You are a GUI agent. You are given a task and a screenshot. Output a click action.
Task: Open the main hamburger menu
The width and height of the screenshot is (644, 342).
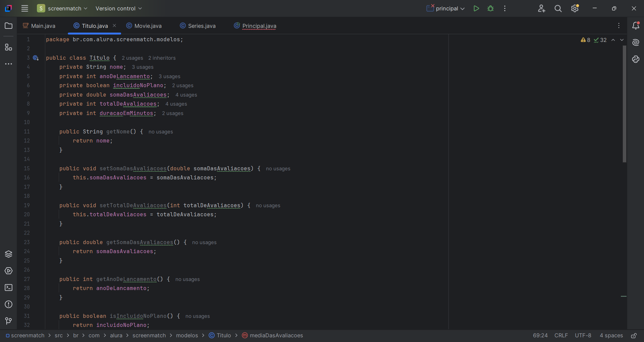24,8
